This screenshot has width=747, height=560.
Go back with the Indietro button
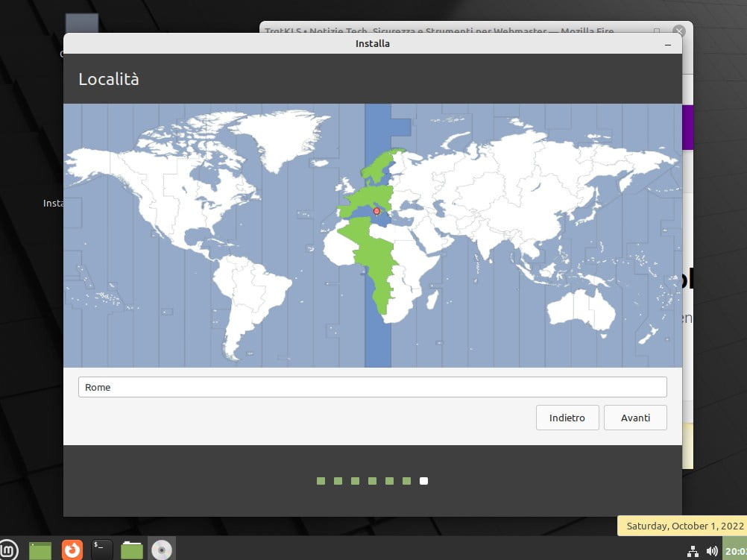[567, 418]
